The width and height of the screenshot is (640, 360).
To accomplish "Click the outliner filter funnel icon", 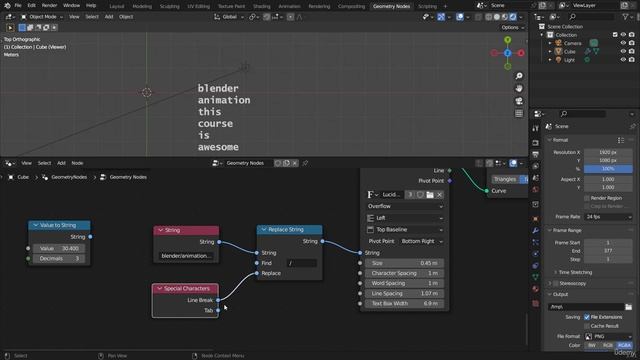I will [625, 17].
